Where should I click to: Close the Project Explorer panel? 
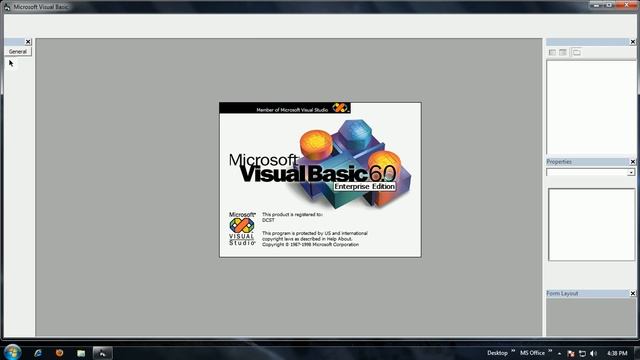coord(633,42)
